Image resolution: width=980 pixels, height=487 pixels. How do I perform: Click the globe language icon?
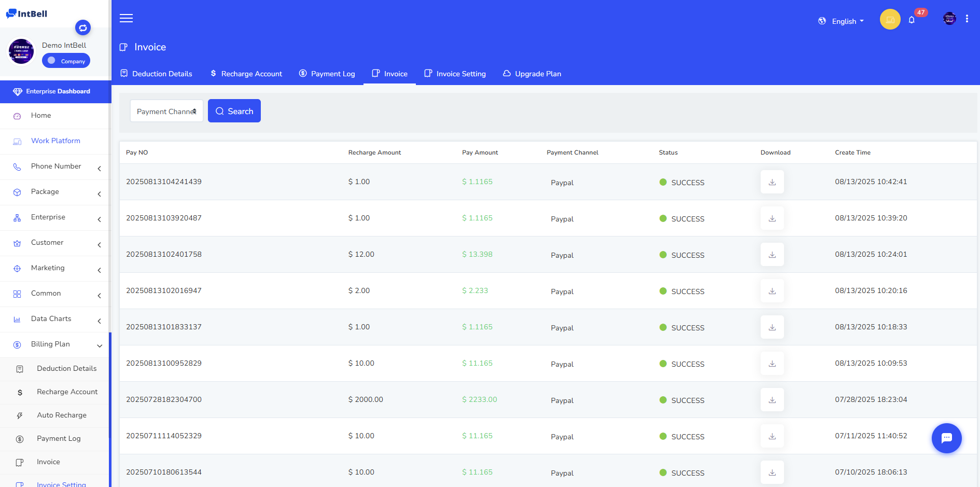click(x=822, y=21)
